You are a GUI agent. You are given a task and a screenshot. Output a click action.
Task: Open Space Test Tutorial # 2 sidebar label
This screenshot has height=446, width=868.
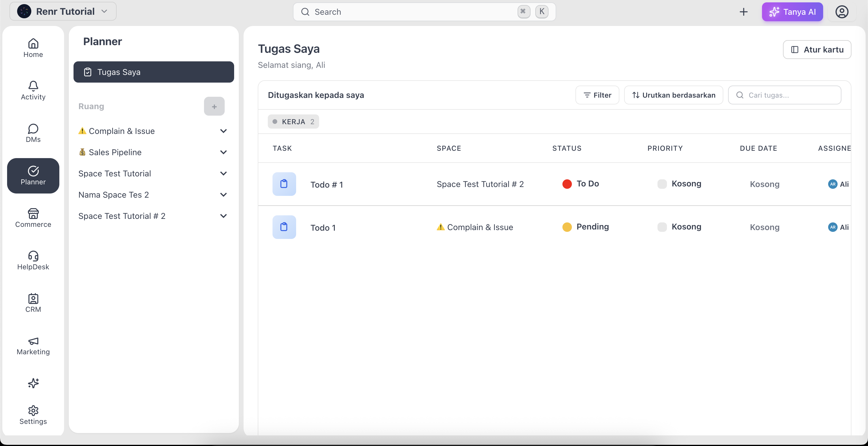(x=122, y=216)
